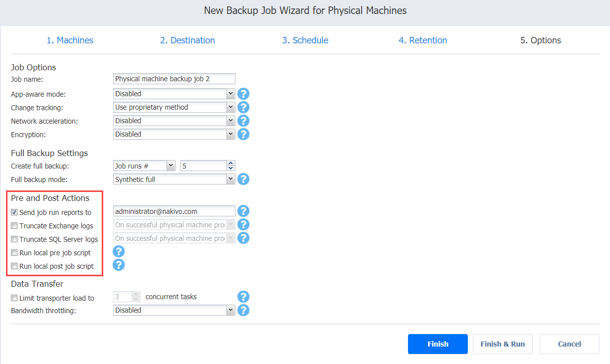Enable Truncate SQL Server logs checkbox

(14, 239)
